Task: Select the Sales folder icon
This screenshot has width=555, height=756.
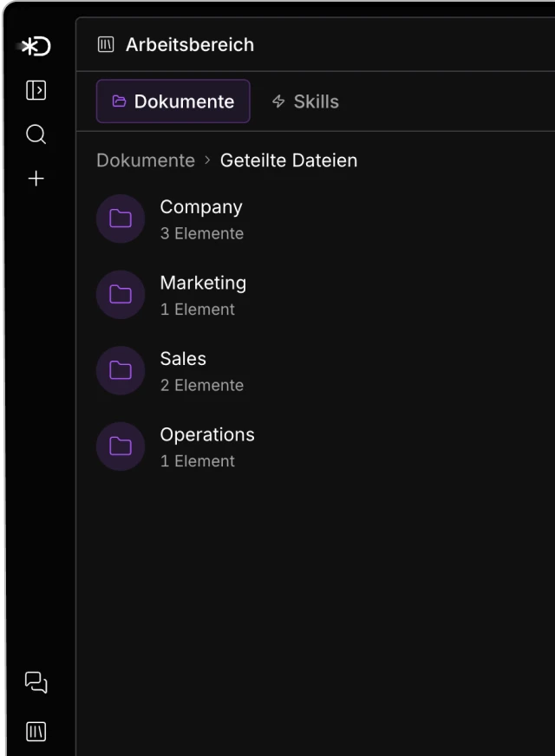Action: pos(121,370)
